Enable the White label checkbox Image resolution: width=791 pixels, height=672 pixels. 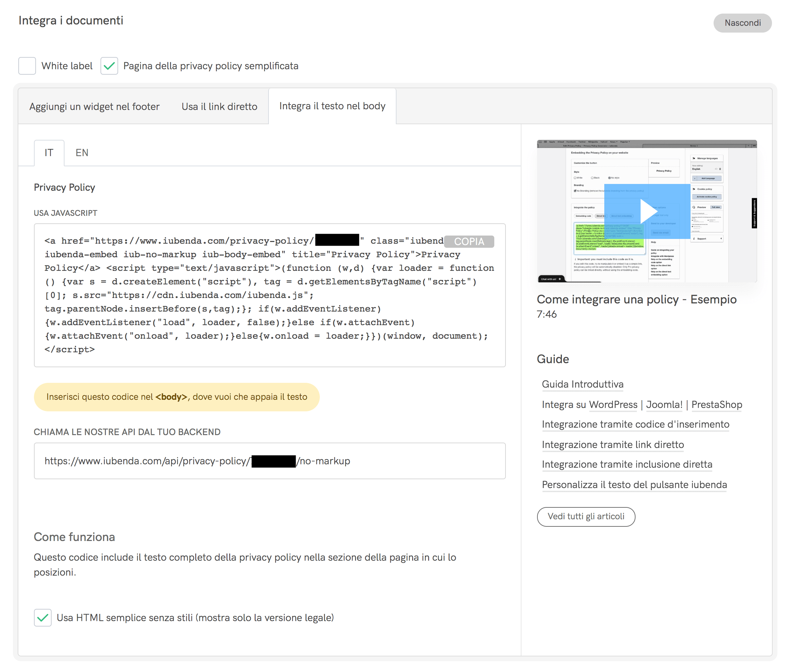pos(27,66)
